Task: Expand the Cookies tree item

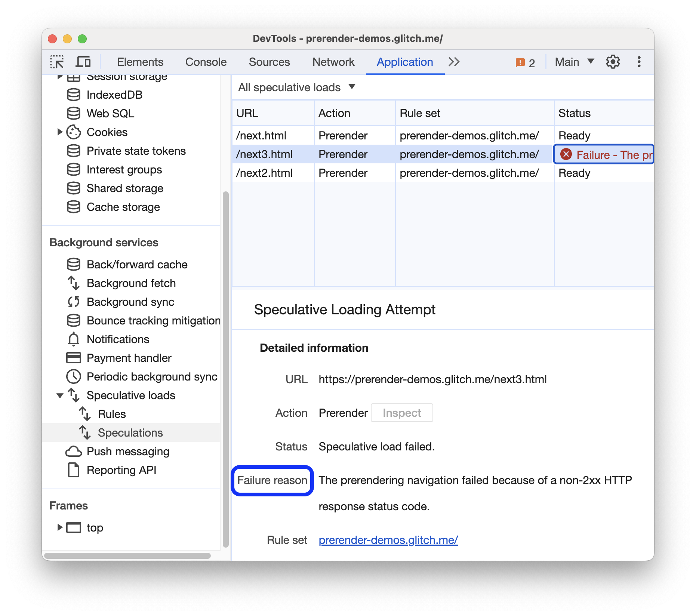Action: click(59, 132)
